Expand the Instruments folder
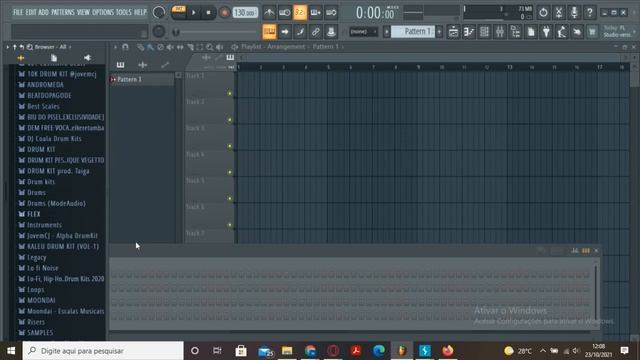Viewport: 640px width, 360px height. [44, 225]
